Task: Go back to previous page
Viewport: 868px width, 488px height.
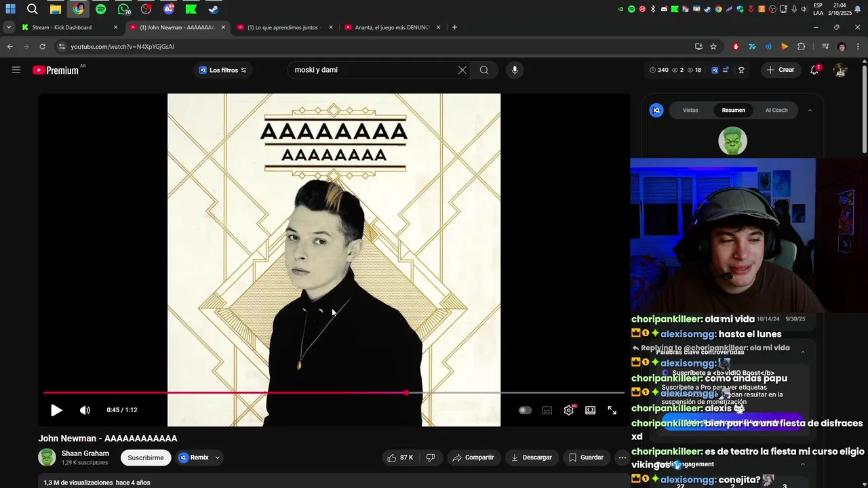Action: 9,47
